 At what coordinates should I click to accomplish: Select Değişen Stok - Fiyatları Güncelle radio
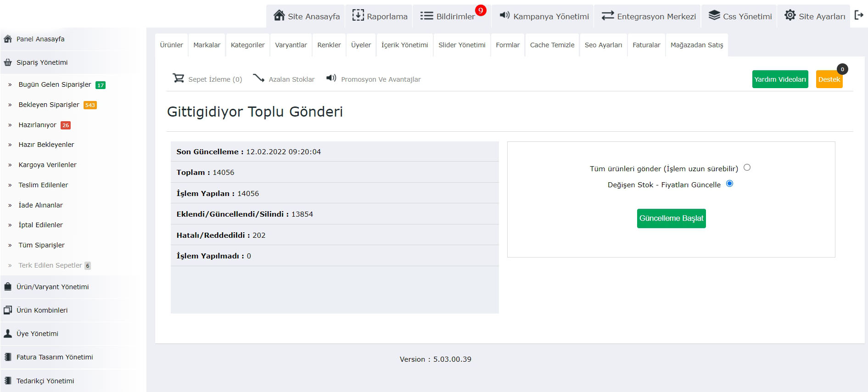(729, 184)
